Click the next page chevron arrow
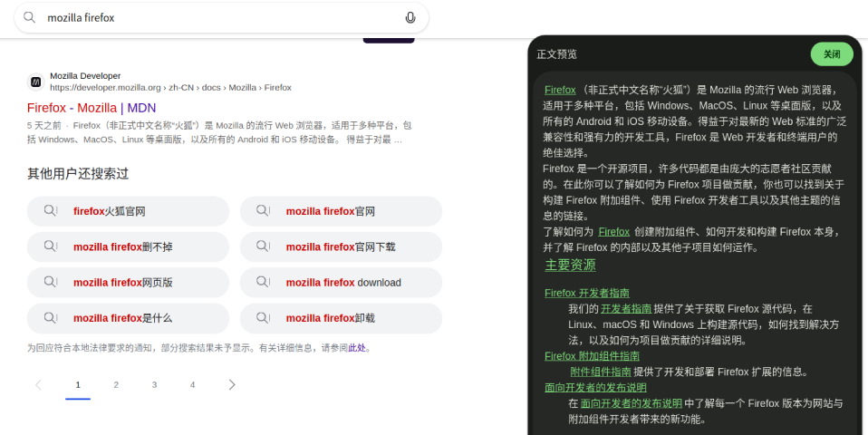 tap(232, 384)
